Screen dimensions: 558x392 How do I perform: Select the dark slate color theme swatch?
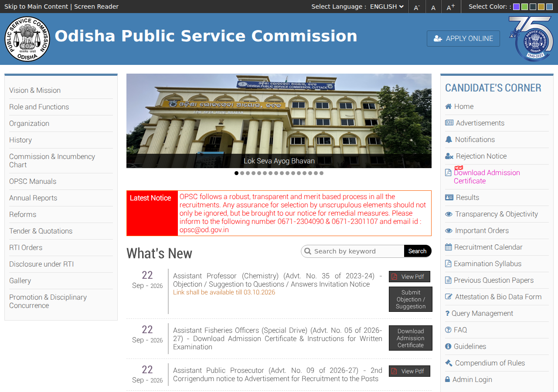[x=533, y=7]
